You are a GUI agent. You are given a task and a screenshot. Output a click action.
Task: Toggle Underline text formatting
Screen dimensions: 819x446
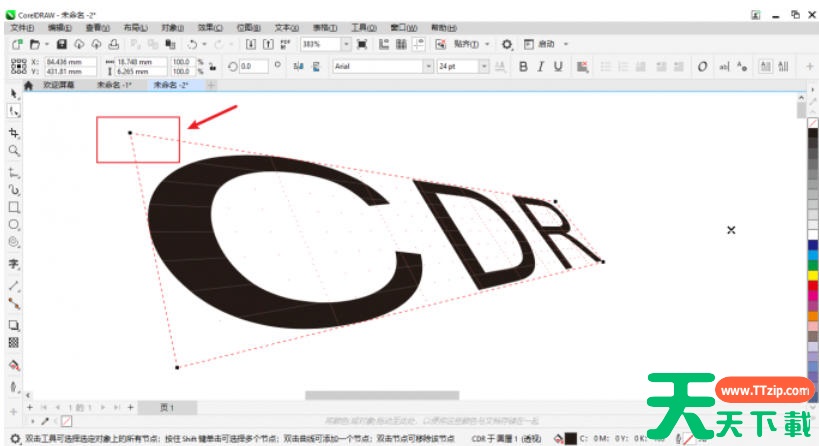click(x=558, y=66)
